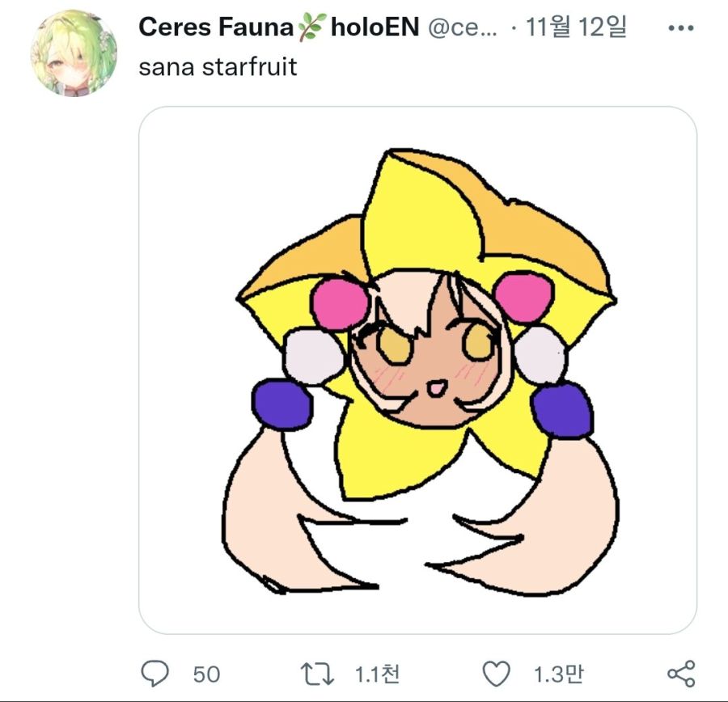Click the 1.1천 retweet count

click(x=377, y=674)
